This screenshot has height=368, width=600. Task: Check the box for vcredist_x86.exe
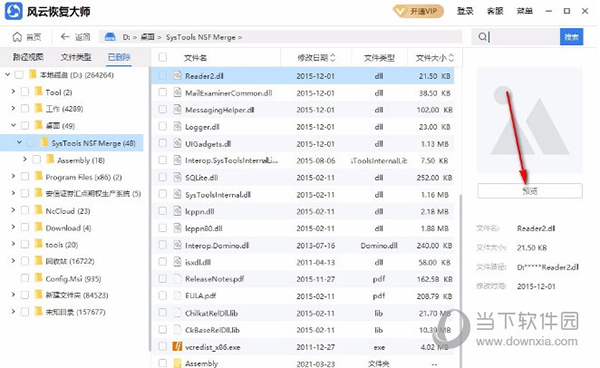tap(163, 347)
